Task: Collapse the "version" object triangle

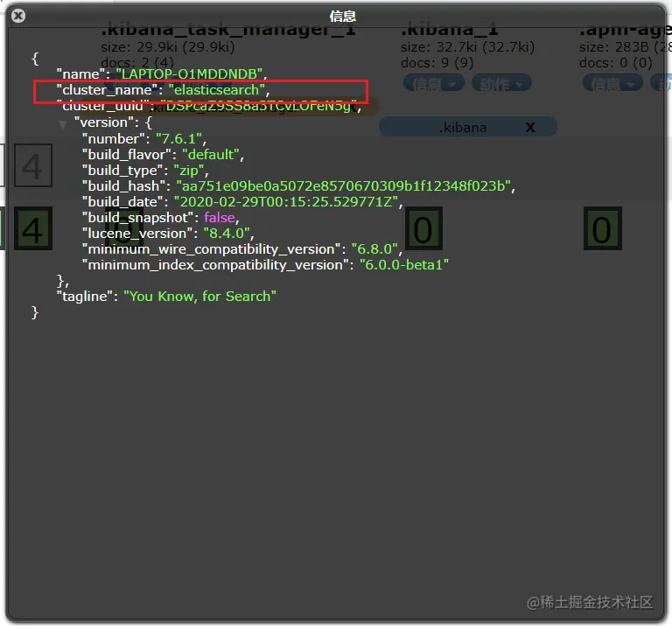Action: click(63, 125)
